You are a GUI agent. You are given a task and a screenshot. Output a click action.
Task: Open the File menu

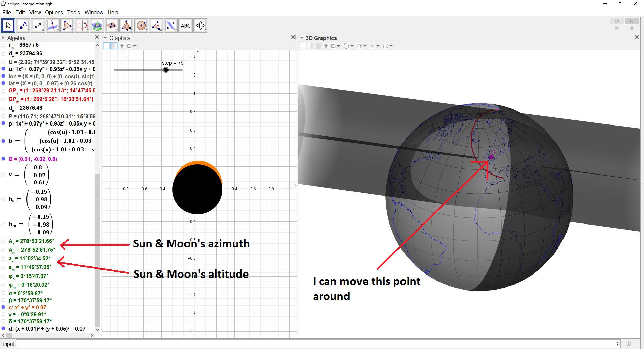7,12
